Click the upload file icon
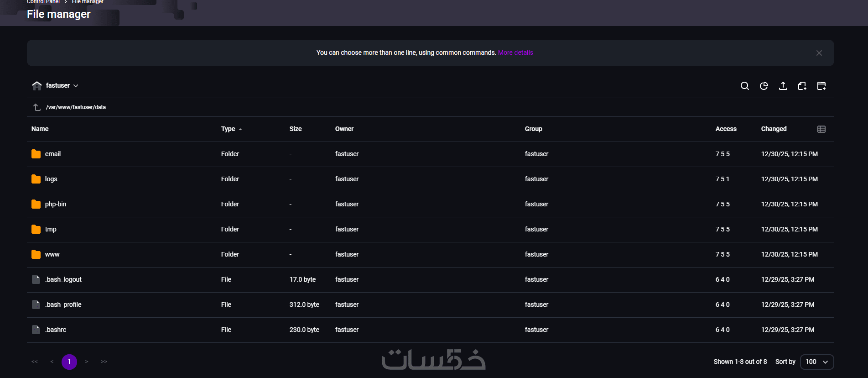This screenshot has width=868, height=378. pos(783,86)
